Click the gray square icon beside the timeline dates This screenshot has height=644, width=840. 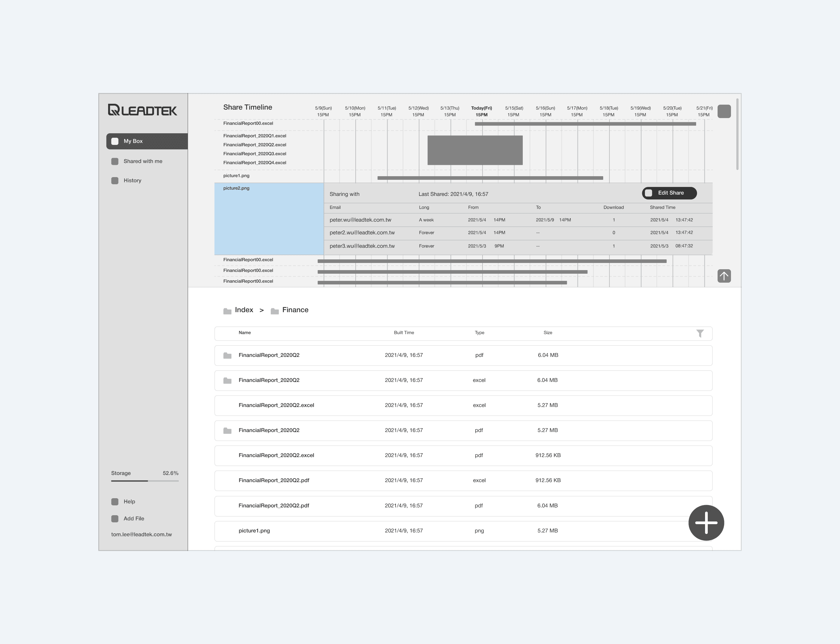click(x=724, y=111)
